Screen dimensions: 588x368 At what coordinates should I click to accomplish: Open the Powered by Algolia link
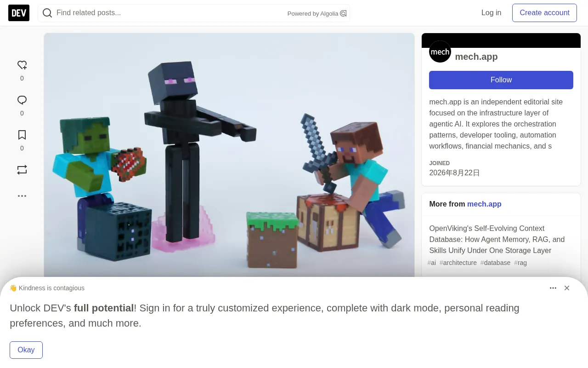(317, 13)
